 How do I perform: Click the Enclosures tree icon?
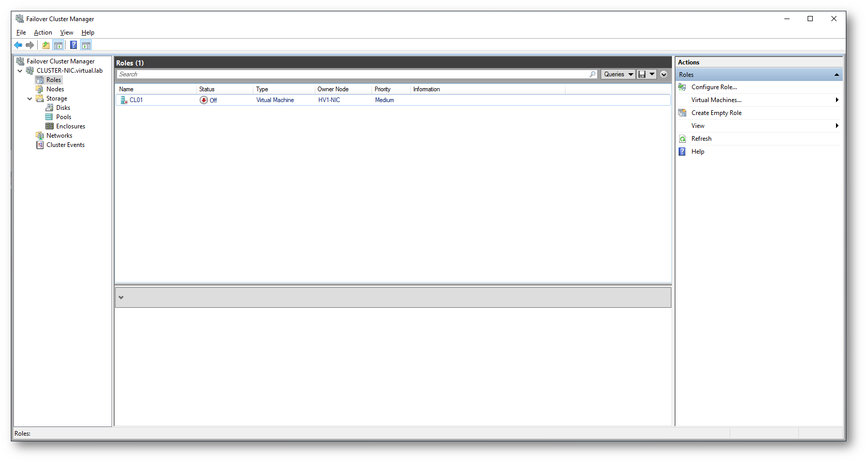click(x=50, y=126)
